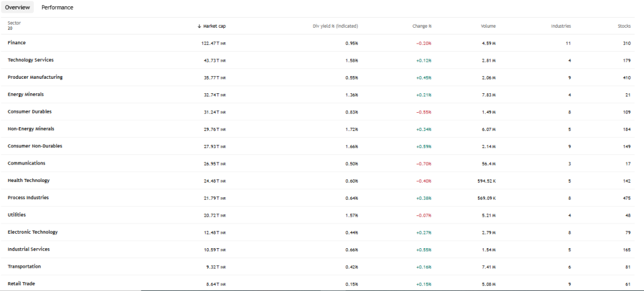Open the Consumer Non-Durables sector

click(35, 146)
